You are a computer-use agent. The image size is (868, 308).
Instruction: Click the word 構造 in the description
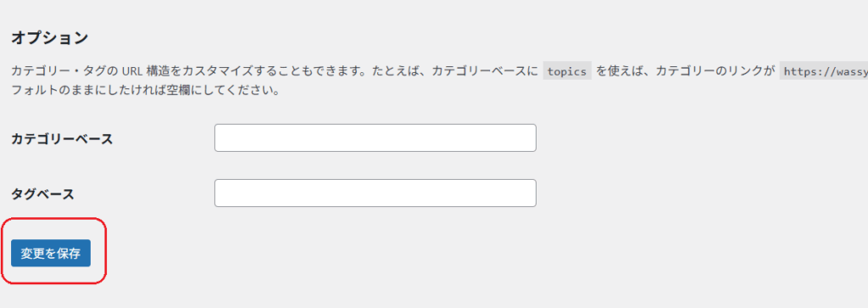point(159,71)
